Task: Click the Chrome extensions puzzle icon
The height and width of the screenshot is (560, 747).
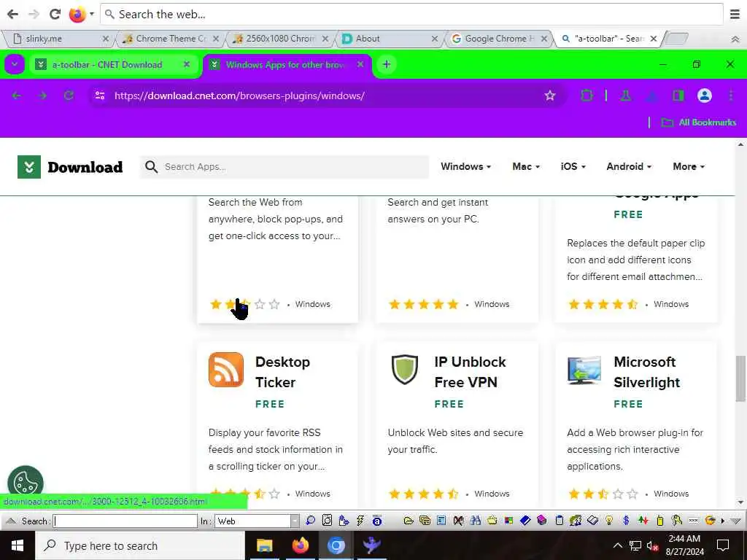Action: tap(587, 96)
